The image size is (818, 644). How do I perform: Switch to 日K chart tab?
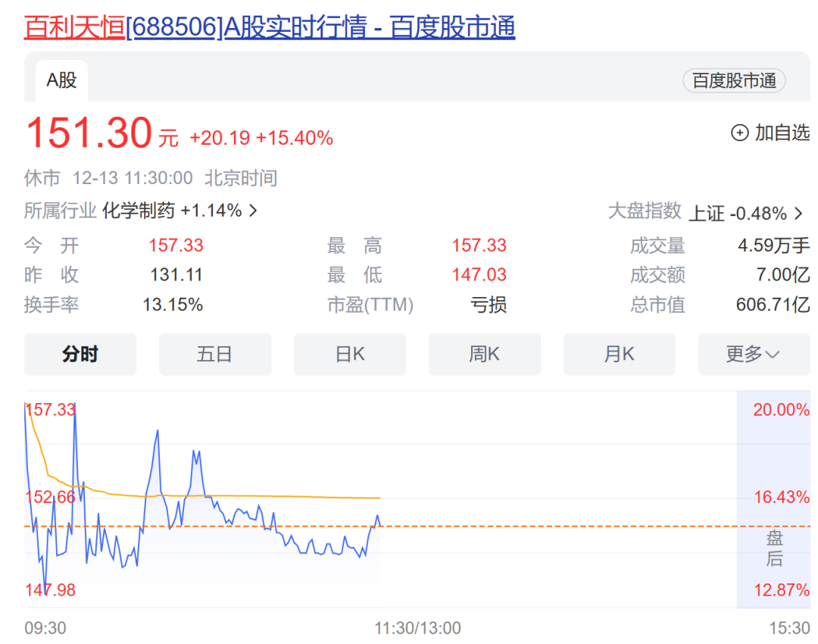point(350,355)
